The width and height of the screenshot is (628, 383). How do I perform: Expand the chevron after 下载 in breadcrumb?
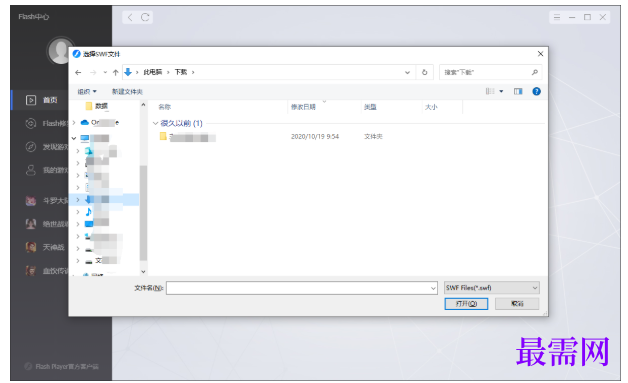tap(193, 72)
